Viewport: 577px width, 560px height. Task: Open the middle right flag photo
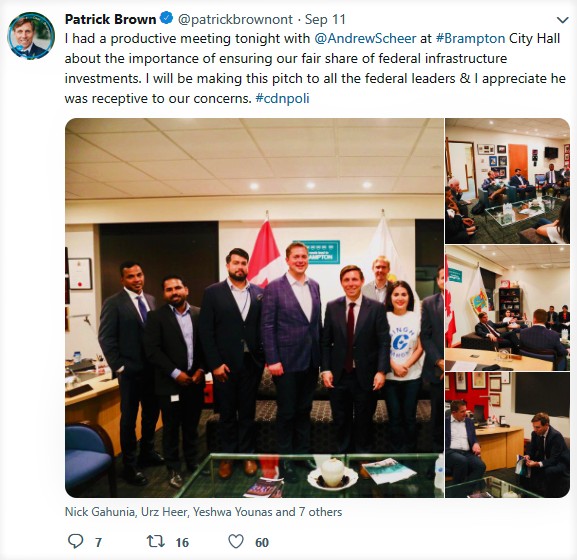[507, 308]
